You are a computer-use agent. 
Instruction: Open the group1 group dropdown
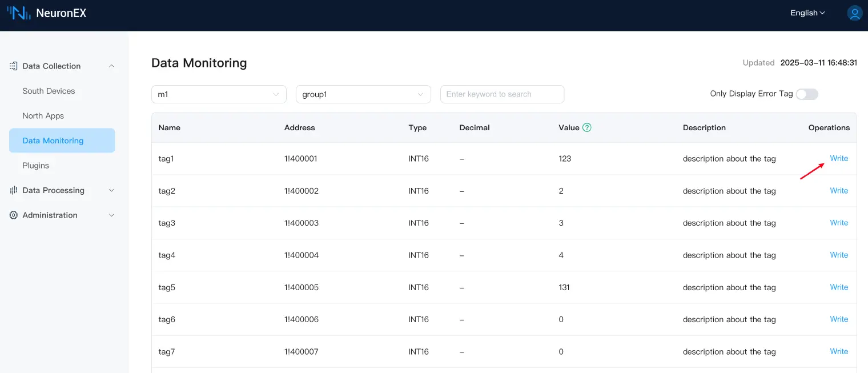[363, 94]
